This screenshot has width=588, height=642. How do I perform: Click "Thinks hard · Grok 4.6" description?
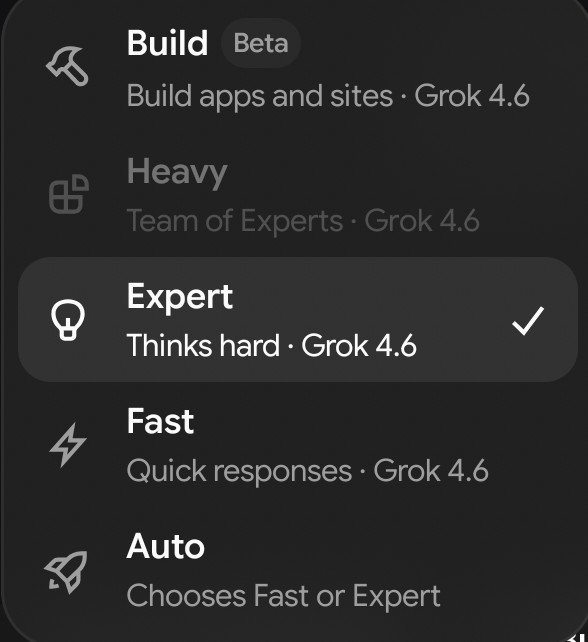click(271, 346)
